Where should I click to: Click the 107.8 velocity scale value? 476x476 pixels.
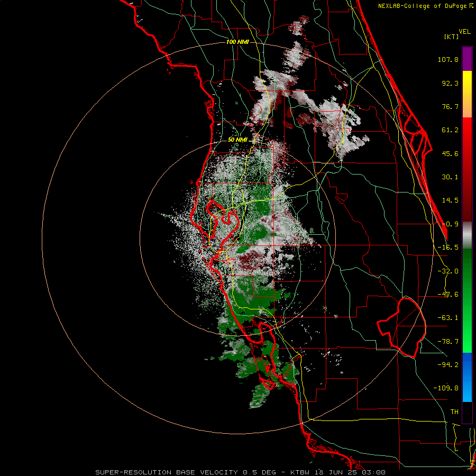click(x=448, y=59)
